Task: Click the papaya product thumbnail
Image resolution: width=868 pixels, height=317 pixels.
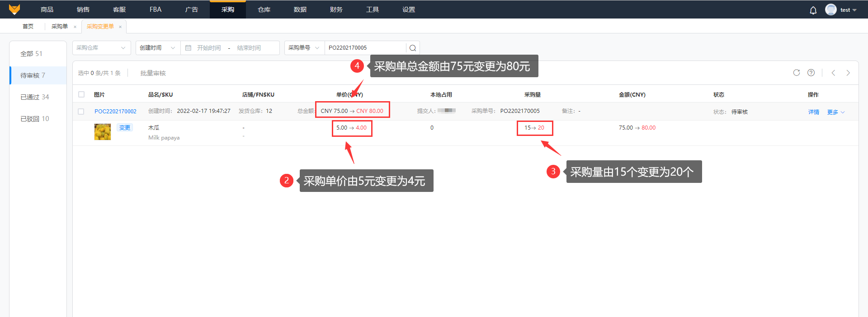Action: pos(103,132)
